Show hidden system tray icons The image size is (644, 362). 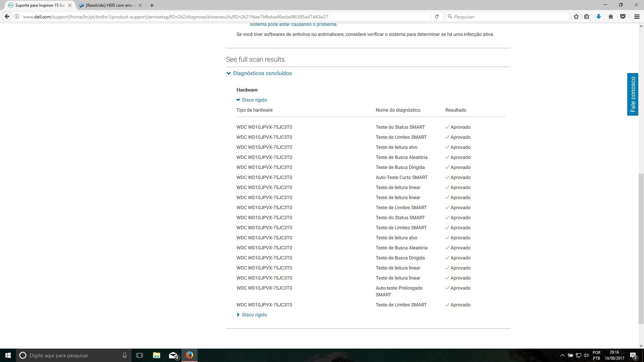click(x=562, y=355)
